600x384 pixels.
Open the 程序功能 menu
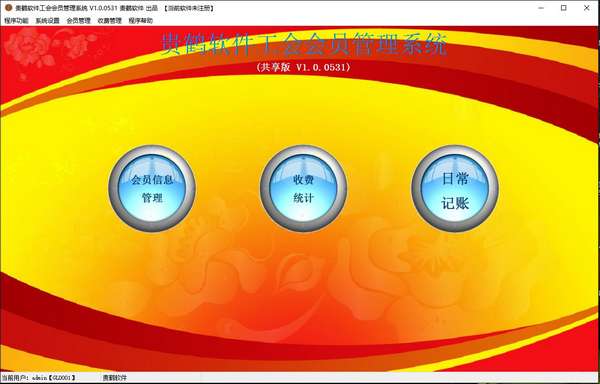tap(16, 21)
